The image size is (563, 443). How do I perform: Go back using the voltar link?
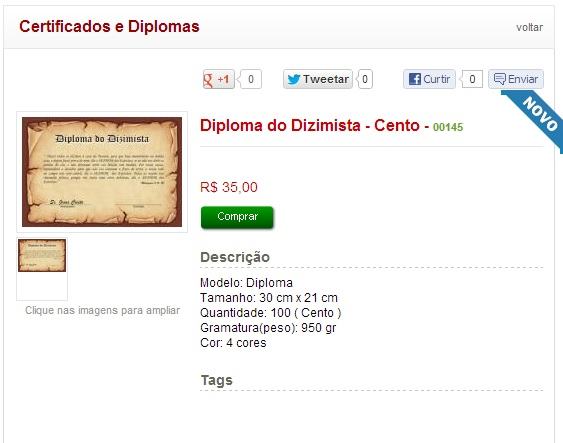click(x=530, y=27)
